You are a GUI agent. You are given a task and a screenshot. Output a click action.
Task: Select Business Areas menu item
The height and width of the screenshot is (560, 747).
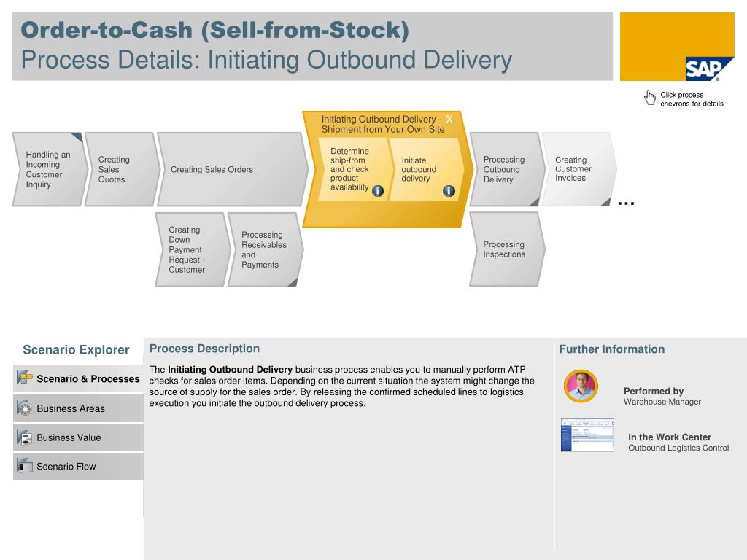point(78,408)
